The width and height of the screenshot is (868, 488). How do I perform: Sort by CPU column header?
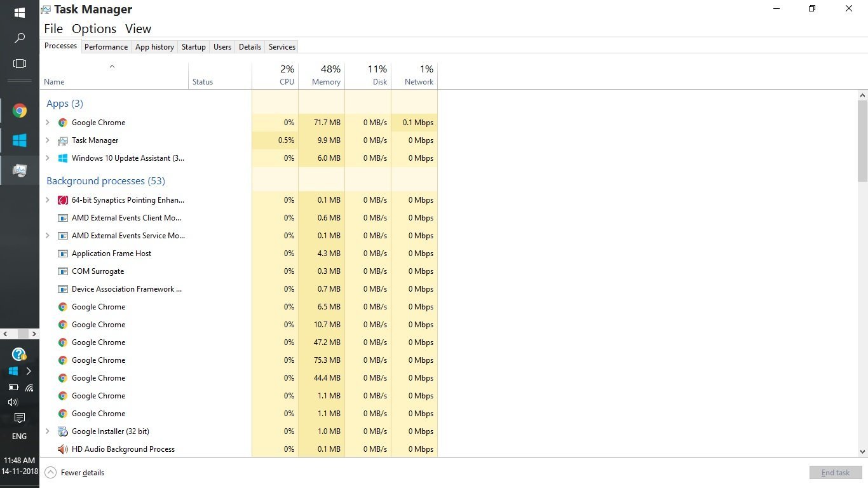point(275,75)
